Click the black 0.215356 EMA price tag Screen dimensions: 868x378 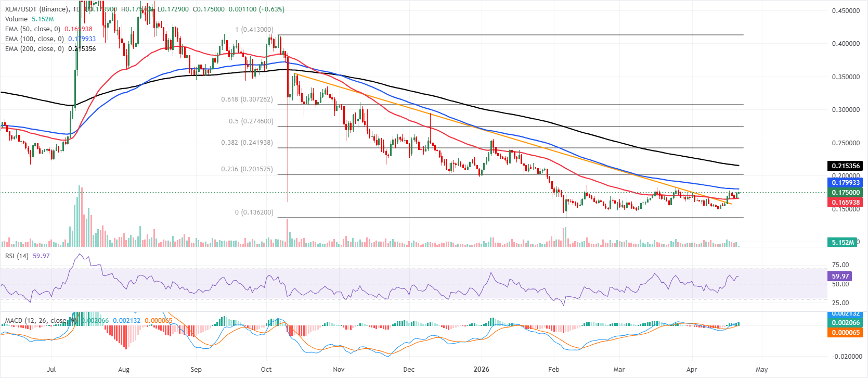[845, 166]
